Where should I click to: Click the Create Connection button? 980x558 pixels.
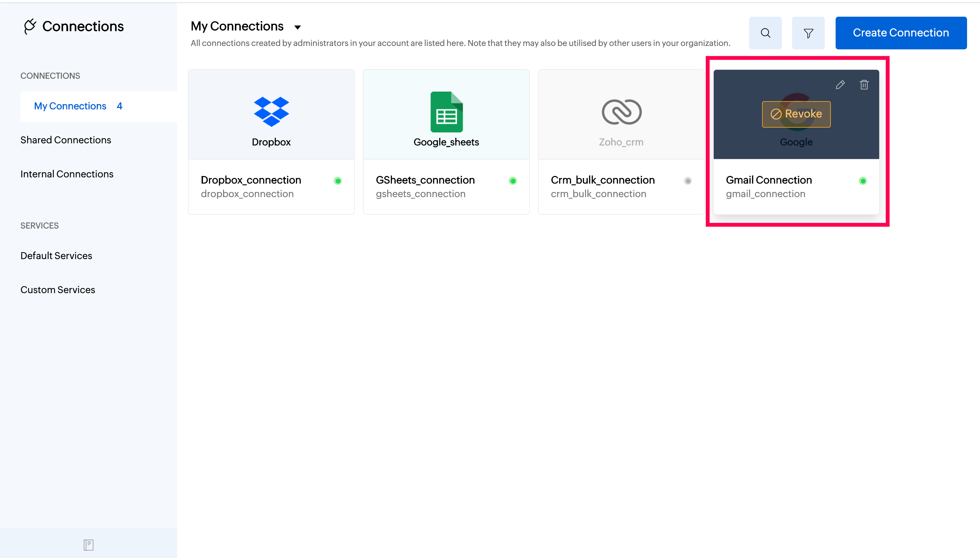901,33
